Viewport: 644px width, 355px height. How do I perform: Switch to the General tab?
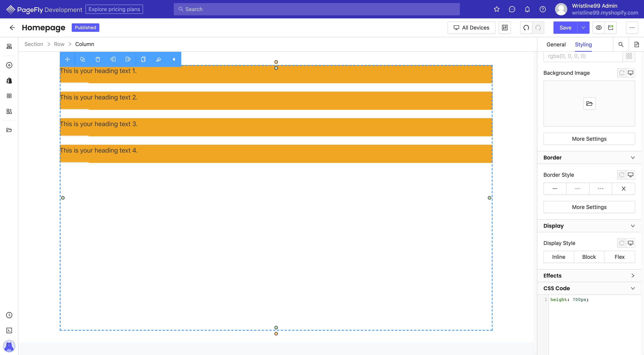[556, 44]
